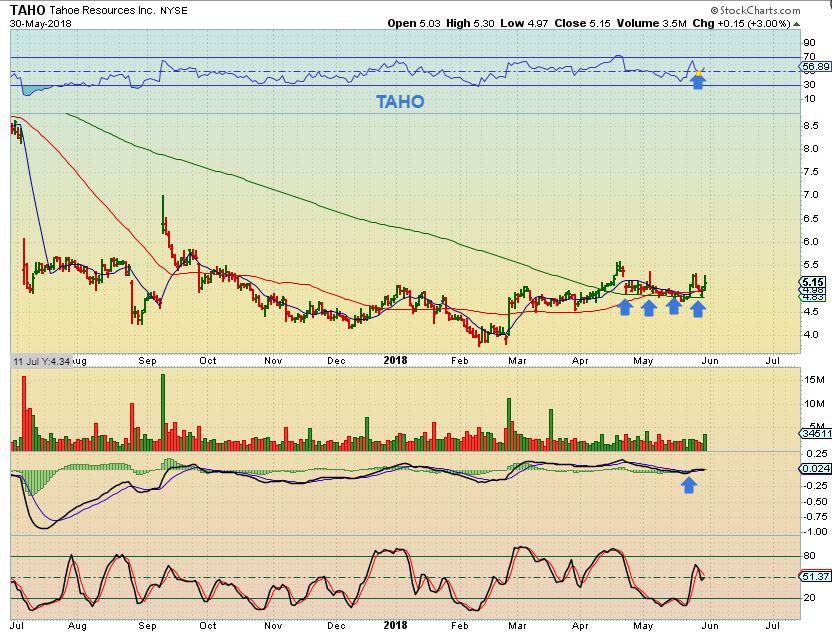The width and height of the screenshot is (832, 634).
Task: Click the 6.0 price axis label
Action: (810, 241)
